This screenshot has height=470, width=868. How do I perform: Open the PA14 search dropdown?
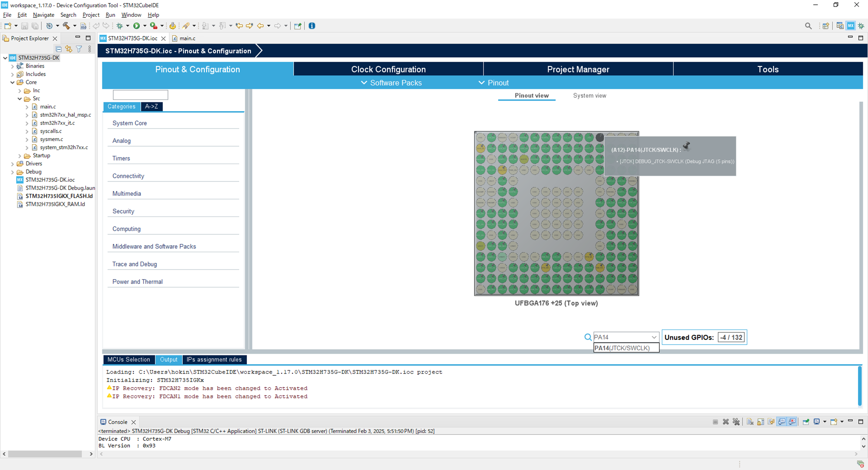point(654,337)
